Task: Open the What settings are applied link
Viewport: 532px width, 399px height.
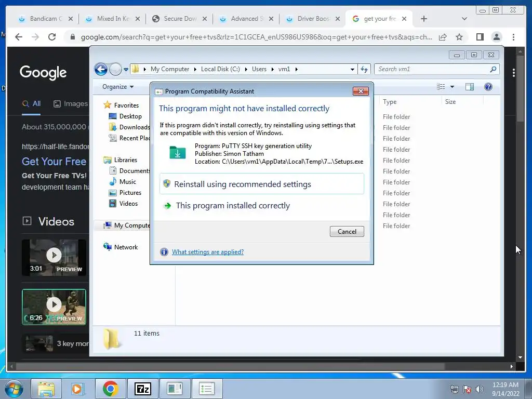Action: click(208, 252)
